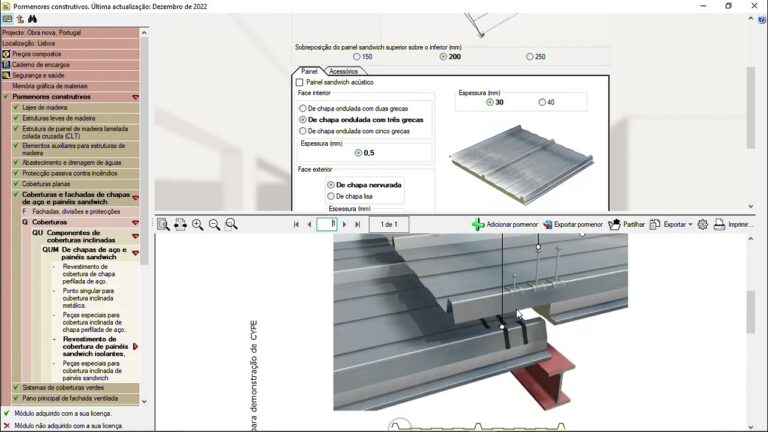Select De chapa lisa exterior face
Image resolution: width=768 pixels, height=432 pixels.
(331, 196)
